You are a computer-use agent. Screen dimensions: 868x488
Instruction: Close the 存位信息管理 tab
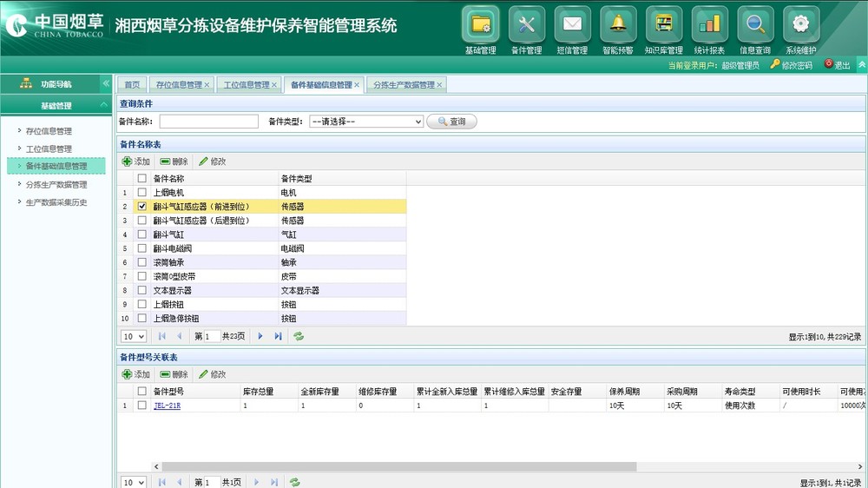[207, 85]
